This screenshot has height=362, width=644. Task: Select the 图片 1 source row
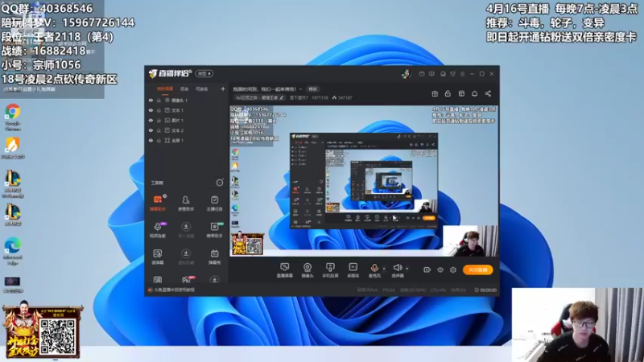pos(187,120)
